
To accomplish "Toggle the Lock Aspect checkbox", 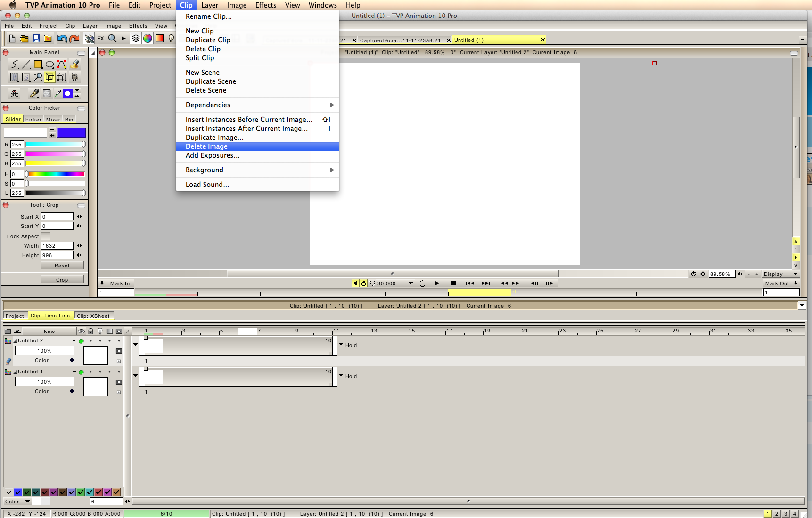I will [46, 236].
